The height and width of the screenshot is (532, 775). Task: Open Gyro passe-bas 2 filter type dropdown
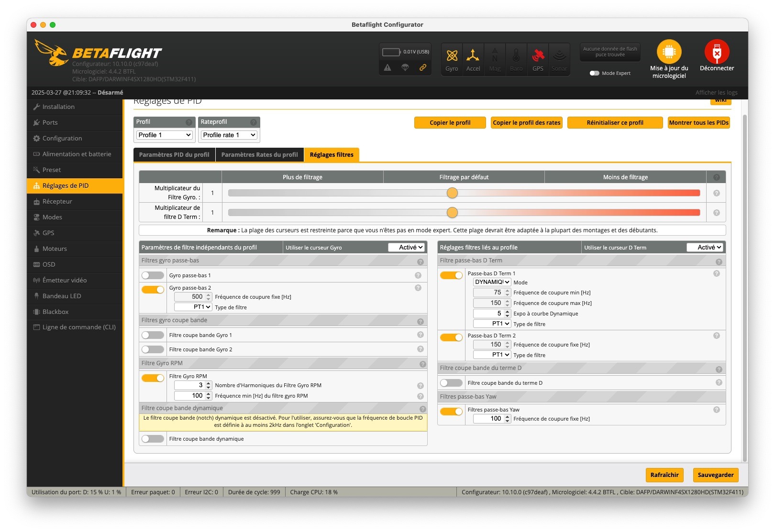tap(193, 307)
